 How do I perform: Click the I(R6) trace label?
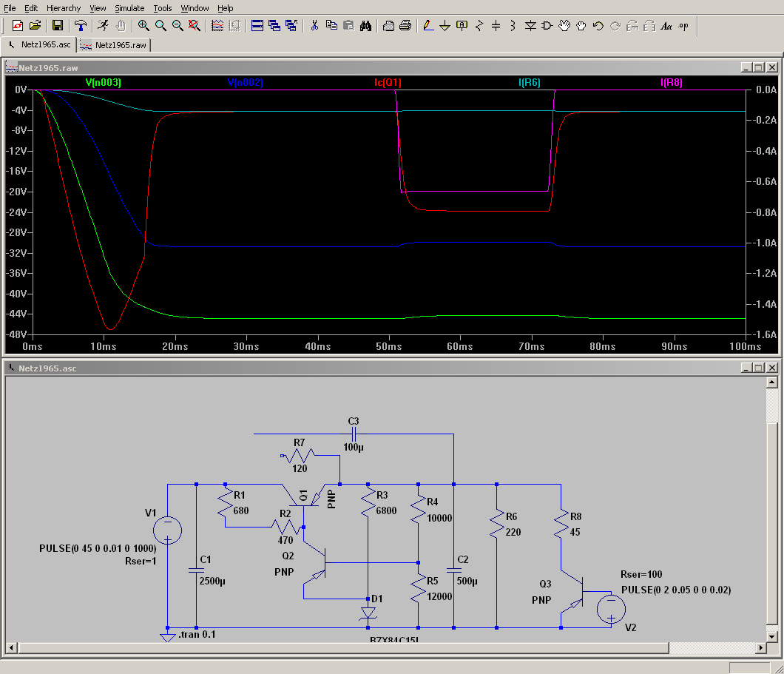click(530, 83)
